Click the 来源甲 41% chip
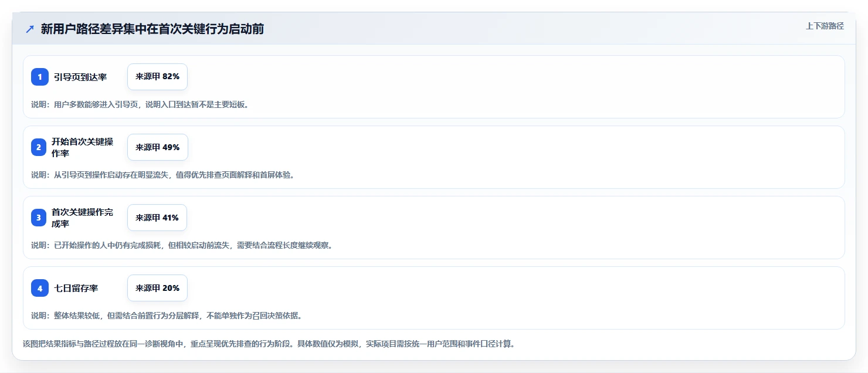The image size is (868, 373). (157, 218)
